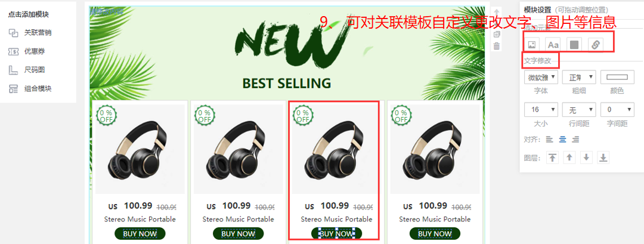Delete module using the trash icon
This screenshot has height=244, width=644.
(x=497, y=46)
